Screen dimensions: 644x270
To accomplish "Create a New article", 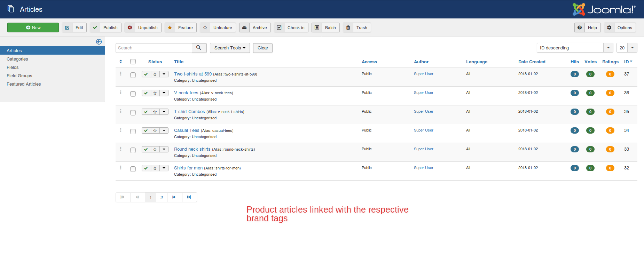I will click(33, 28).
